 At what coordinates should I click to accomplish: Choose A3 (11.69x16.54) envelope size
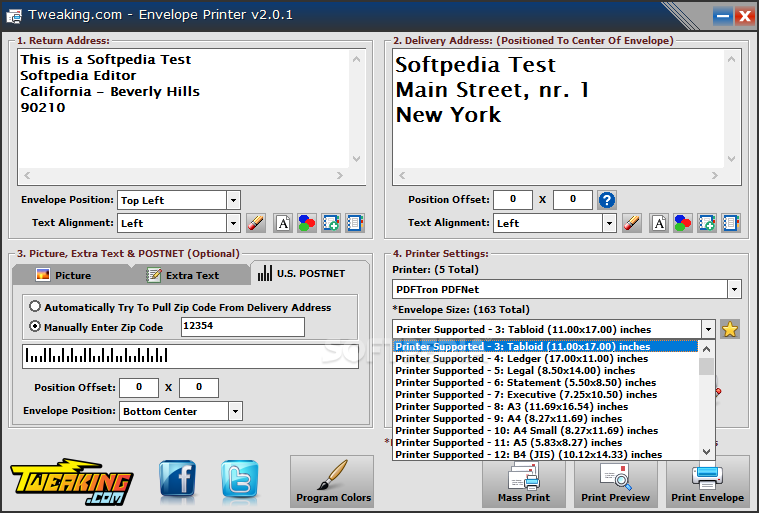pyautogui.click(x=546, y=407)
